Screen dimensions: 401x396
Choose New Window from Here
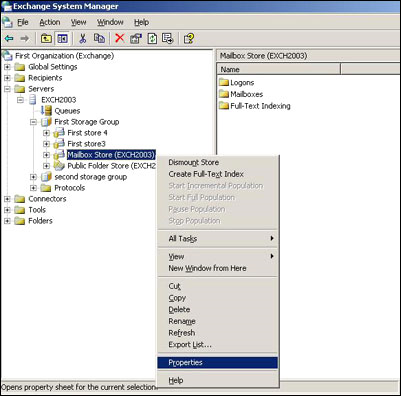[x=217, y=268]
